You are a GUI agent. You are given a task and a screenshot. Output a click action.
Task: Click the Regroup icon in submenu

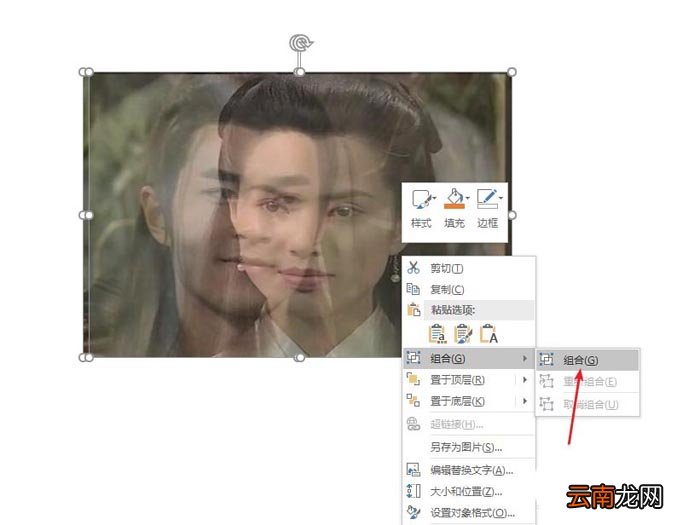coord(546,382)
